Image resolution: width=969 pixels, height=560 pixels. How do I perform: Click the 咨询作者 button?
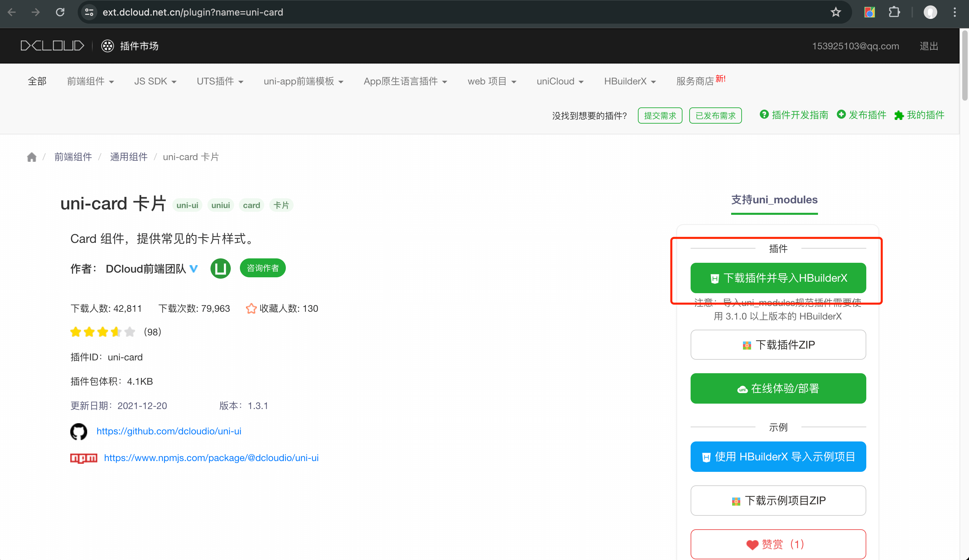(263, 268)
